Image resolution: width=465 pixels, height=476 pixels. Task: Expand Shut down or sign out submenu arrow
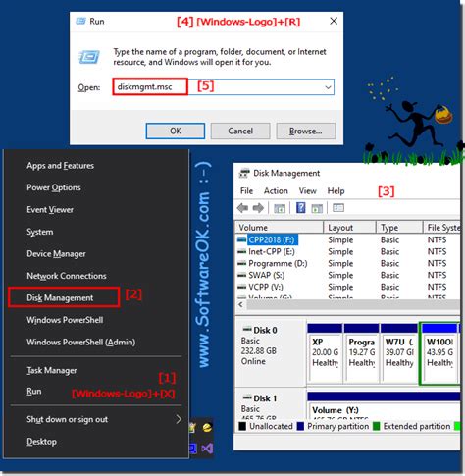click(x=179, y=419)
